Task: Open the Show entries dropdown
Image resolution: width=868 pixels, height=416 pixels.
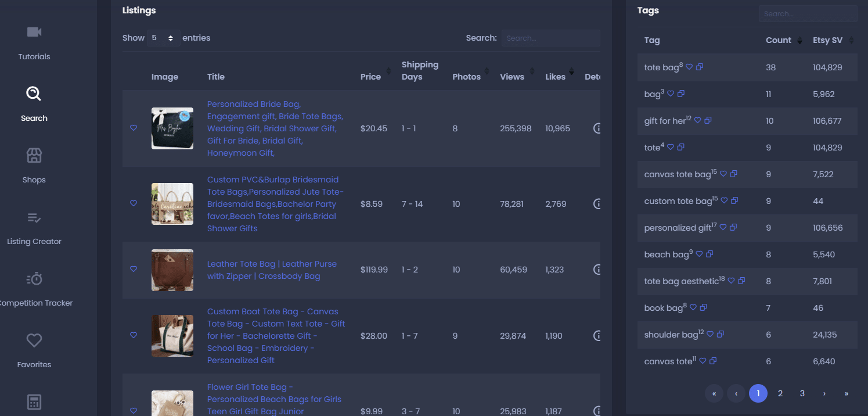Action: point(163,38)
